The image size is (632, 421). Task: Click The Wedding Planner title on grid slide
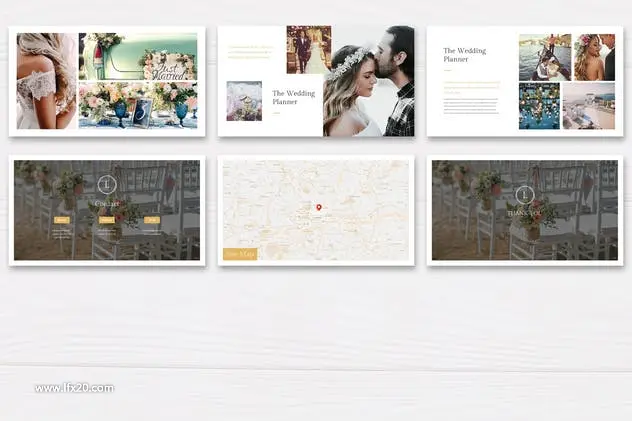465,55
